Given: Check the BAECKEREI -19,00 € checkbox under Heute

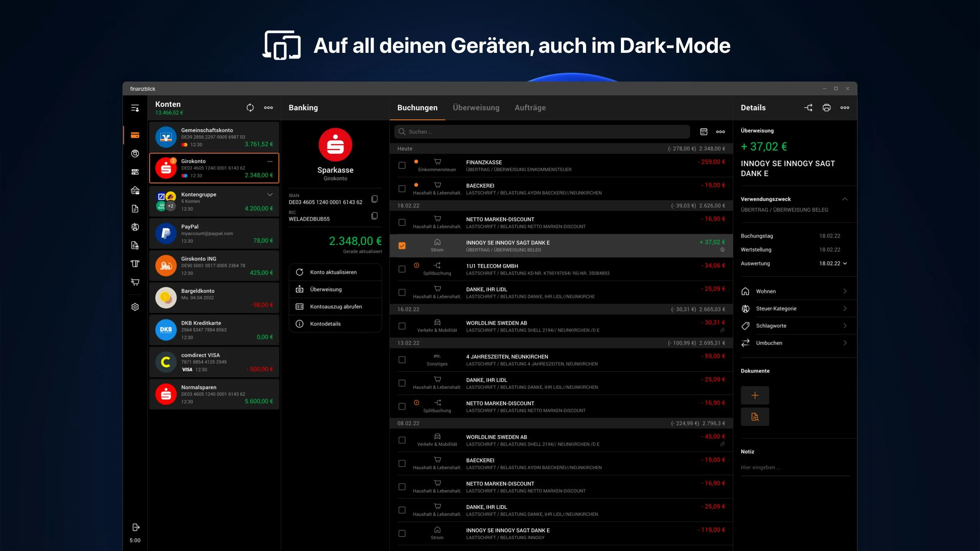Looking at the screenshot, I should tap(402, 189).
